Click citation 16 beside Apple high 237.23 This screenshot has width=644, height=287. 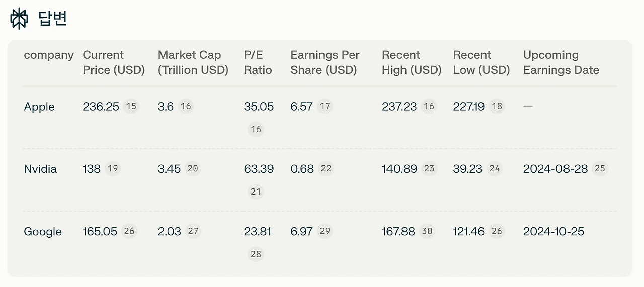pyautogui.click(x=429, y=106)
